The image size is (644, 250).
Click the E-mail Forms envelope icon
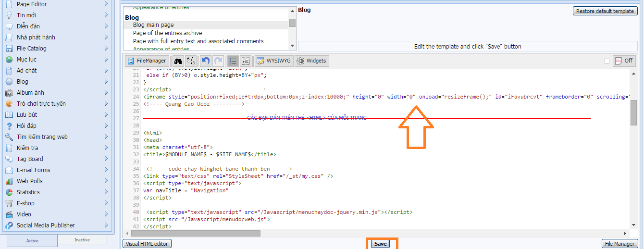tap(9, 170)
